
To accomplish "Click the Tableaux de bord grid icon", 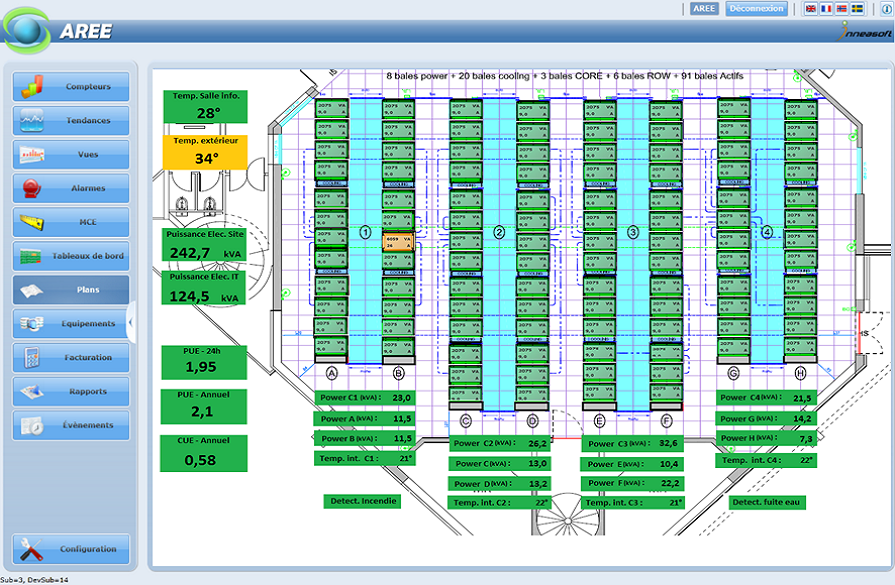I will point(31,256).
